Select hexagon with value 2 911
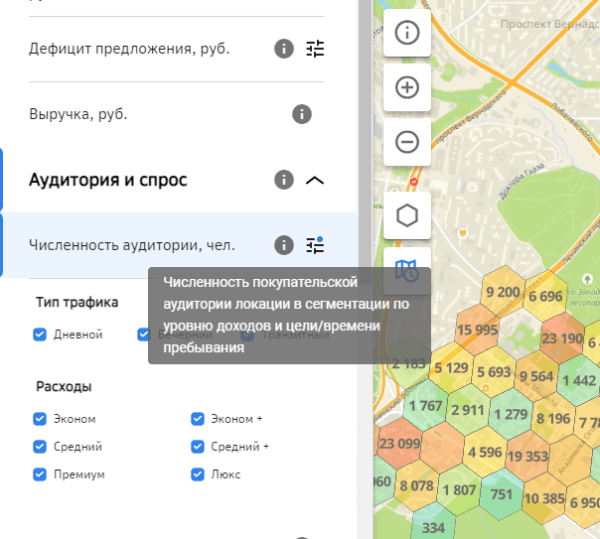Screen dimensions: 600x539 [x=468, y=410]
